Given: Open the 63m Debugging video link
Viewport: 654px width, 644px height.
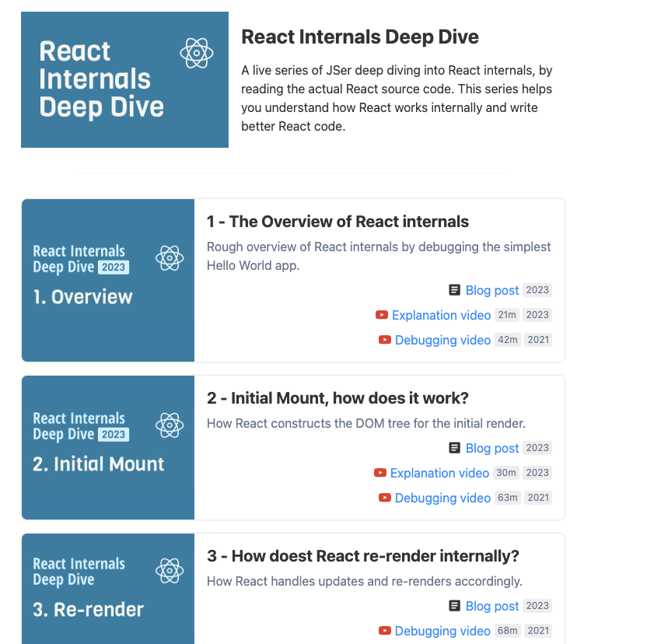Looking at the screenshot, I should tap(442, 498).
